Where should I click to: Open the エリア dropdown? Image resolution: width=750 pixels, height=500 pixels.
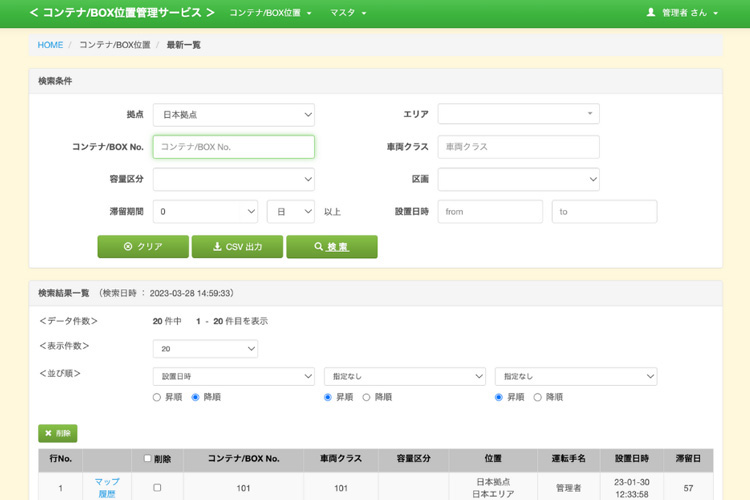click(518, 114)
